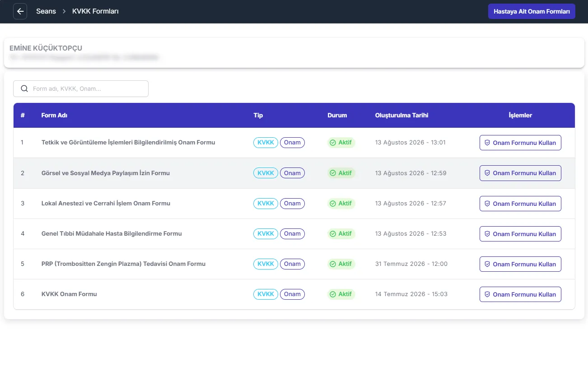The width and height of the screenshot is (588, 367).
Task: Focus the form search field
Action: (81, 88)
